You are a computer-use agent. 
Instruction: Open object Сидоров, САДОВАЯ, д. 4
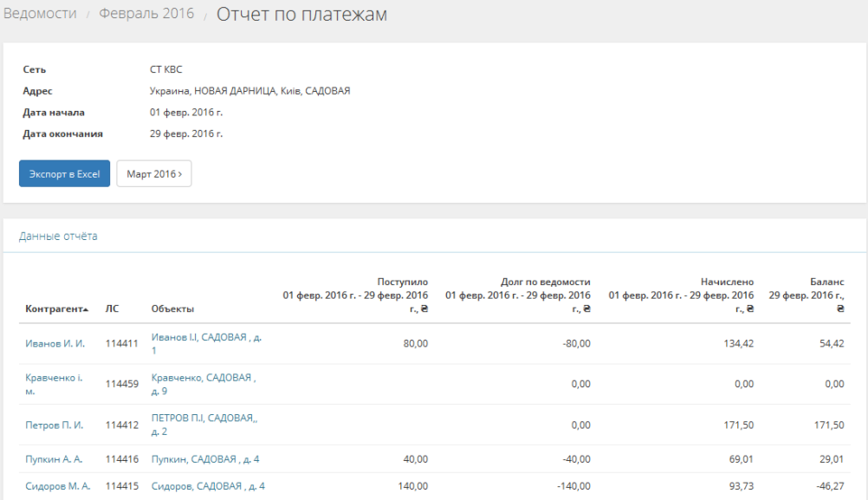[208, 486]
